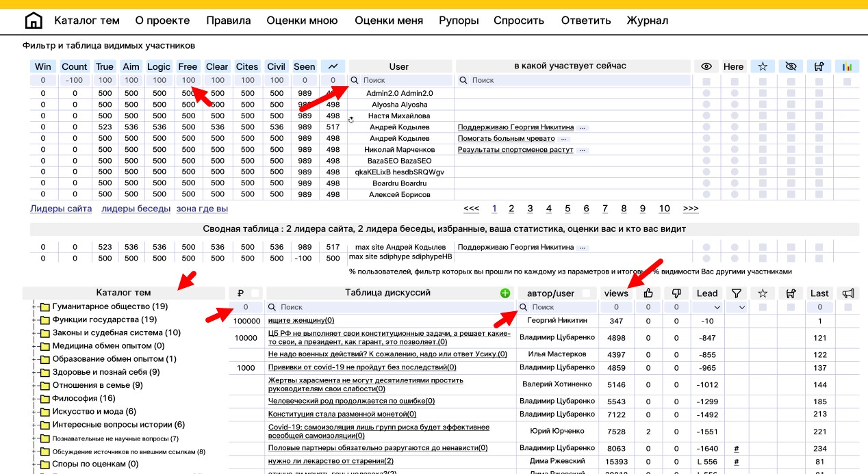
Task: Open the Журнал menu item
Action: coord(647,21)
